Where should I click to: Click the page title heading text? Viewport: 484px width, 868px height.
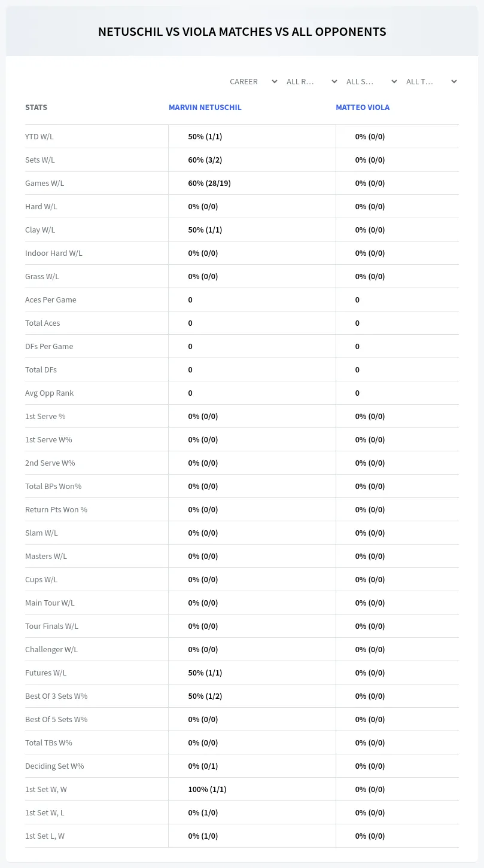click(242, 32)
